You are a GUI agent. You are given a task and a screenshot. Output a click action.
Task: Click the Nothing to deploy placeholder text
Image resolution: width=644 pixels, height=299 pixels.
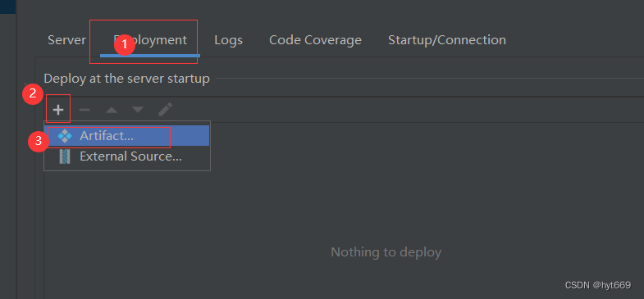[386, 251]
